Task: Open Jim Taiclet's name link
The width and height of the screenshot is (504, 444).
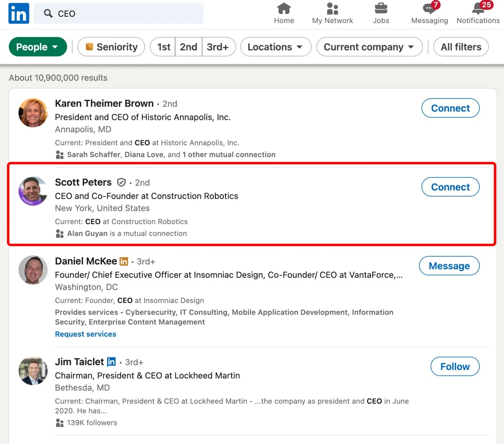Action: (79, 362)
